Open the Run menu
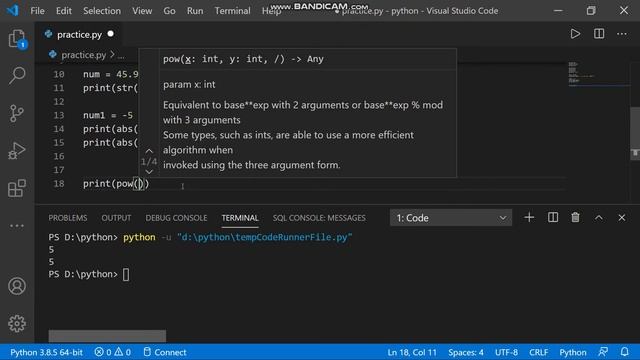 [x=195, y=11]
